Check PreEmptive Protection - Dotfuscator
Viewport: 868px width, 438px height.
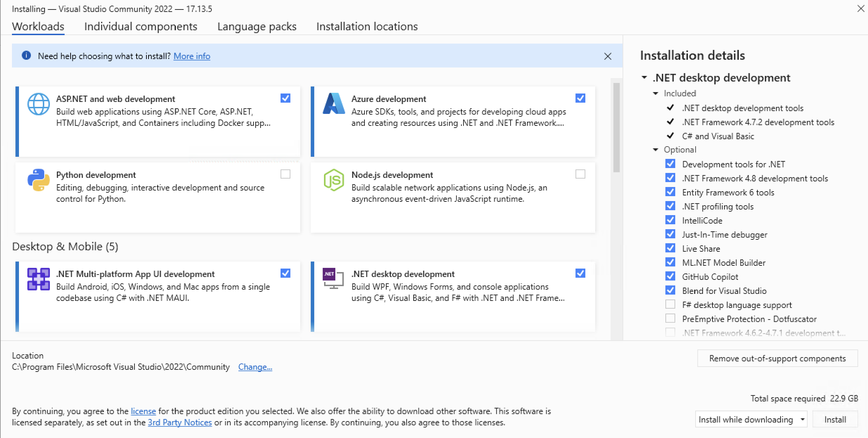(x=670, y=318)
